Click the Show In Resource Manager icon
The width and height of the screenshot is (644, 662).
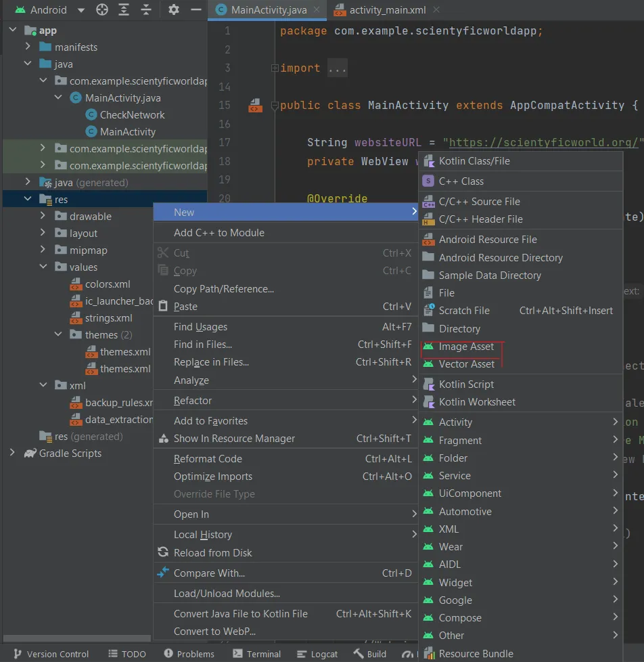point(163,438)
